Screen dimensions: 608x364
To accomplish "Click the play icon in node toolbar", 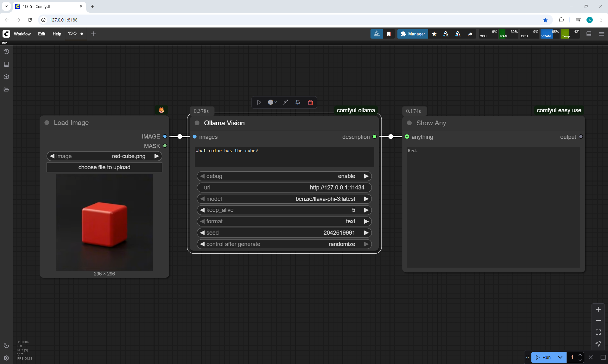I will (x=259, y=102).
